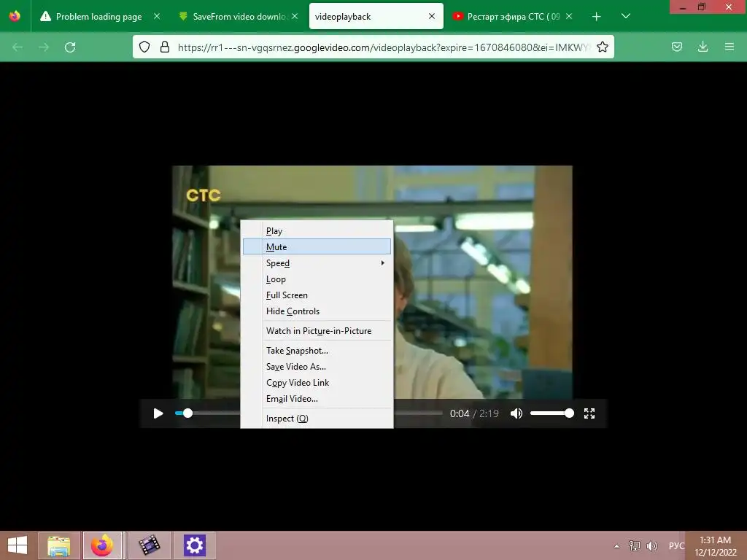The height and width of the screenshot is (560, 747).
Task: Choose Save Video As... menu entry
Action: (317, 367)
